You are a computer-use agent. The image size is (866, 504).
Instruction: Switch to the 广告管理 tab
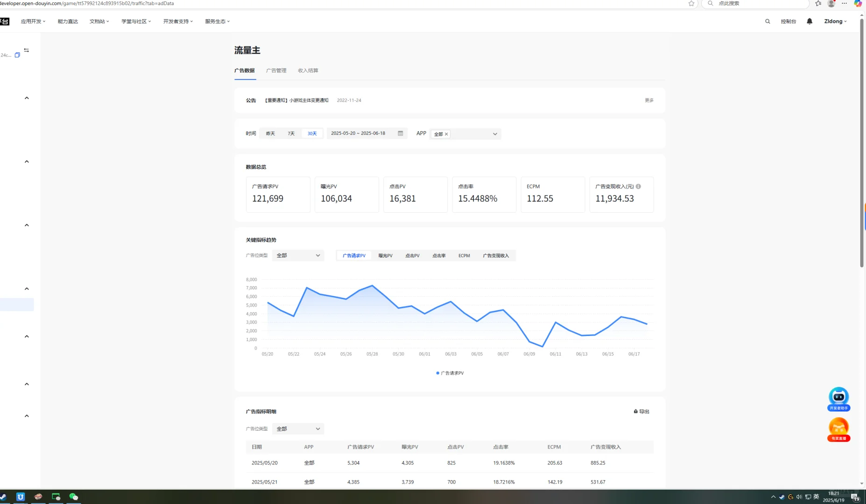tap(276, 70)
